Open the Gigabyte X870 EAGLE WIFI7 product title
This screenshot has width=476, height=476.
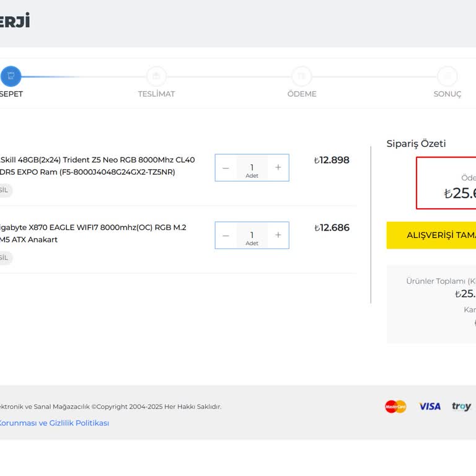[93, 234]
